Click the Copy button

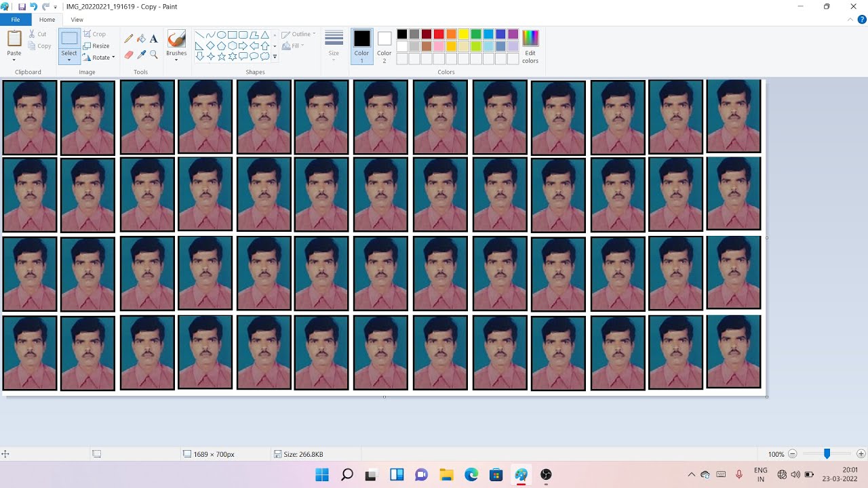40,46
